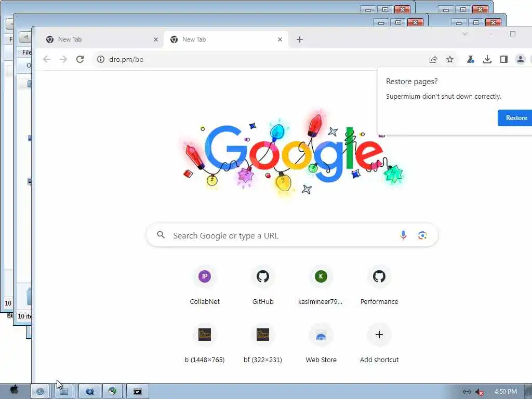Screen dimensions: 532x399
Task: Go back using the browser back arrow
Action: coord(47,59)
